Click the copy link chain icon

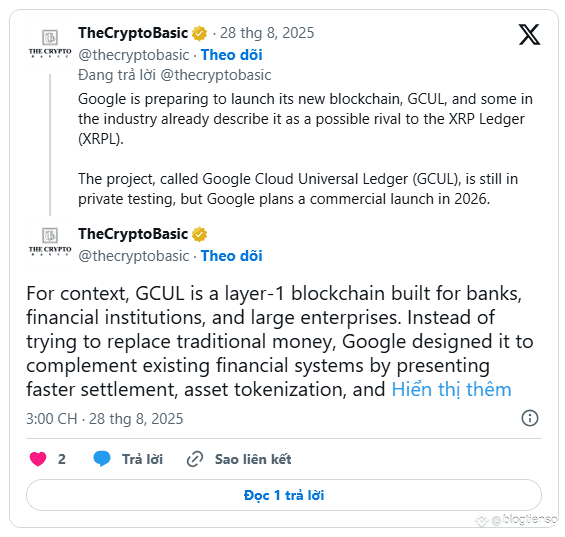(x=195, y=459)
